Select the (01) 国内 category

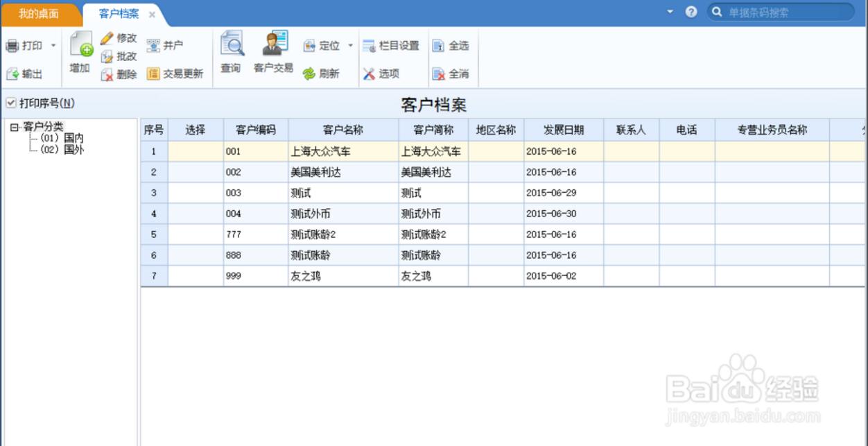pos(62,138)
